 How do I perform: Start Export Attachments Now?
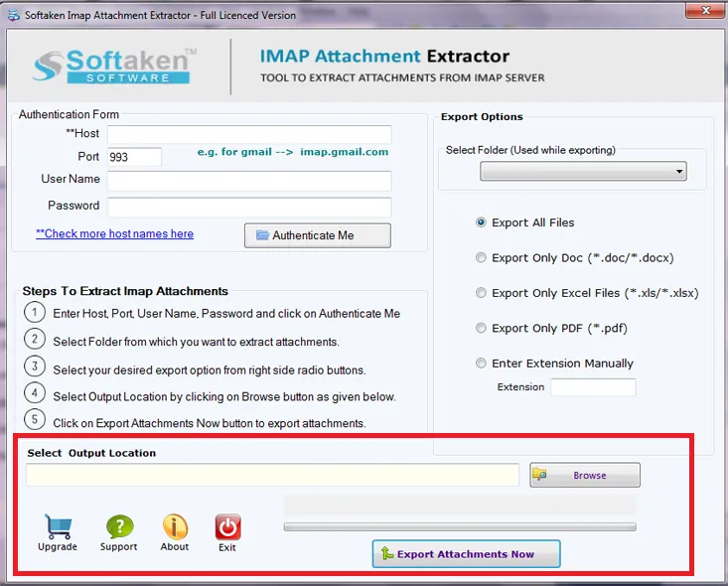pyautogui.click(x=466, y=554)
